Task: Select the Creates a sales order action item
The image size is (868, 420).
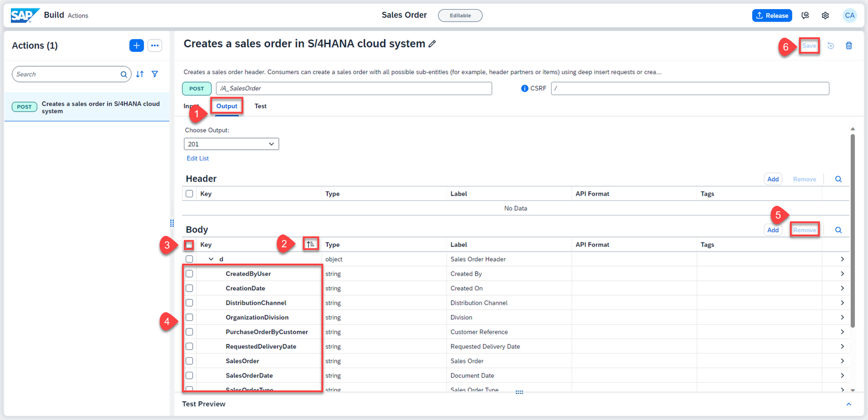Action: 87,107
